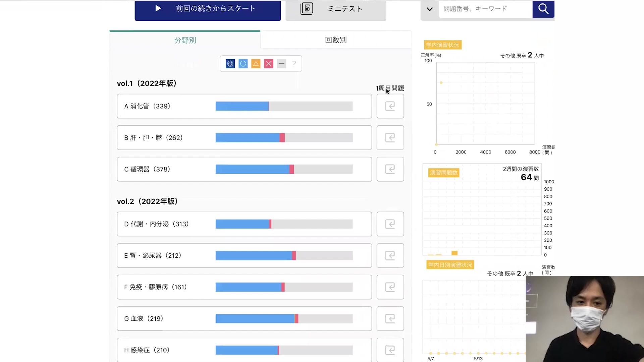
Task: Click the round-arrow icon for B 肝・胆・膵
Action: coord(390,138)
